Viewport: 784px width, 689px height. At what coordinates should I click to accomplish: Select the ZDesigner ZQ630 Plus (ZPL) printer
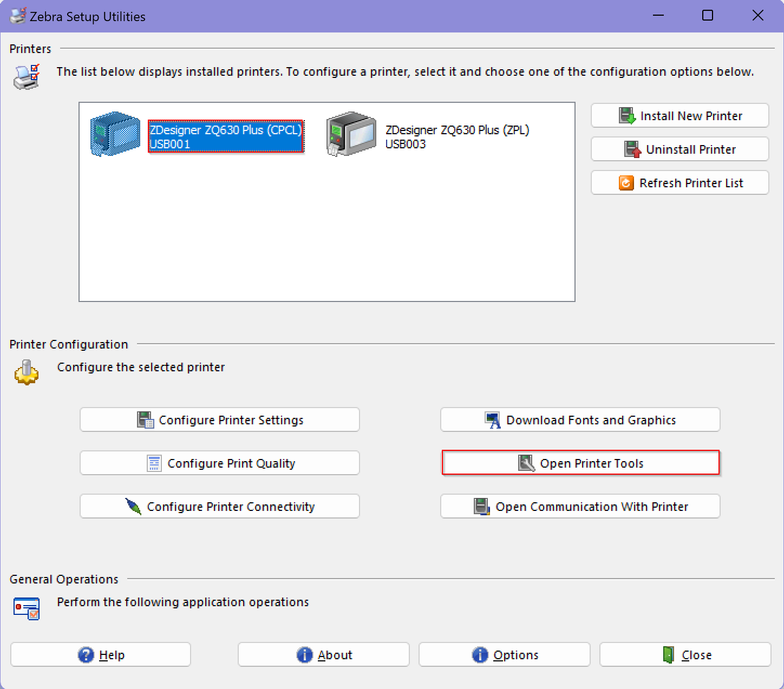point(458,136)
